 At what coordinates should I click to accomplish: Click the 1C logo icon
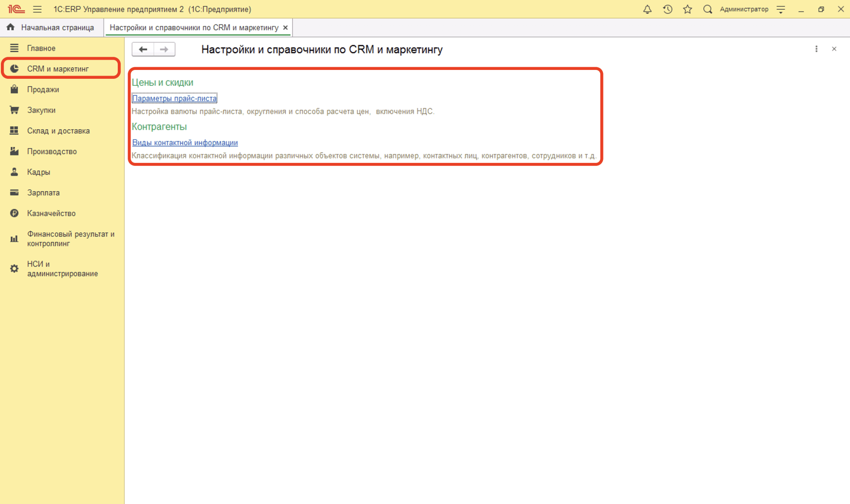(x=16, y=9)
